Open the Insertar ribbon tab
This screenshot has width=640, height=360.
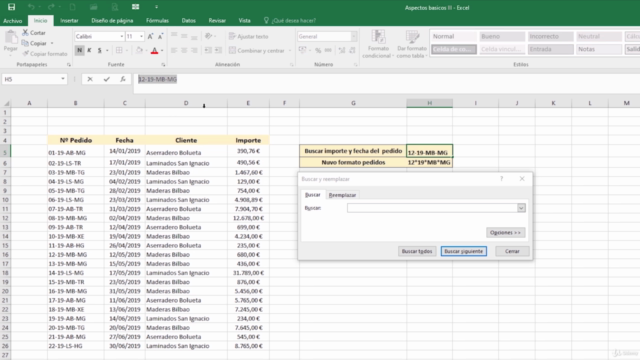point(69,20)
